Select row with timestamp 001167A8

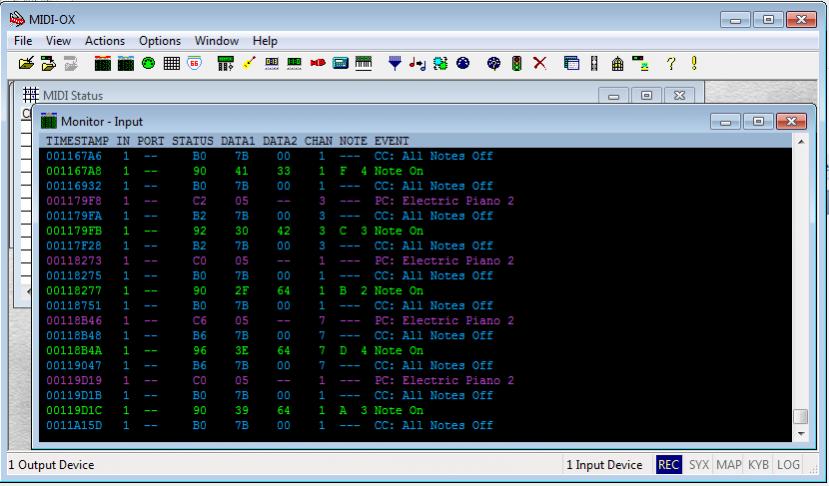coord(415,171)
